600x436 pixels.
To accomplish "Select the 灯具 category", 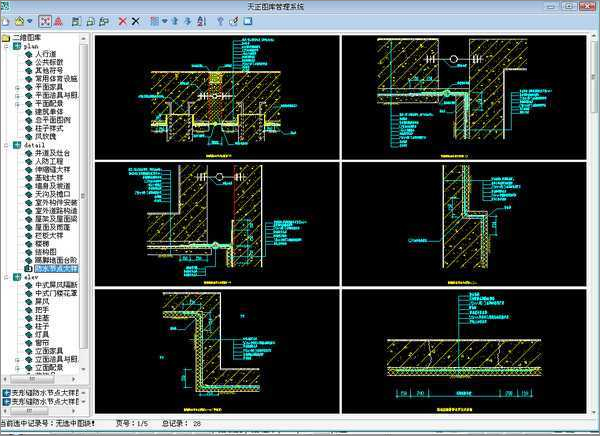I will click(x=42, y=335).
